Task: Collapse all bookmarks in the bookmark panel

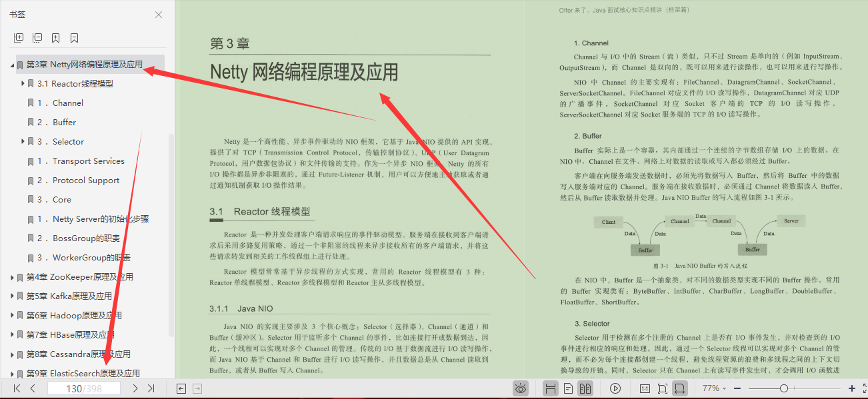Action: tap(37, 38)
